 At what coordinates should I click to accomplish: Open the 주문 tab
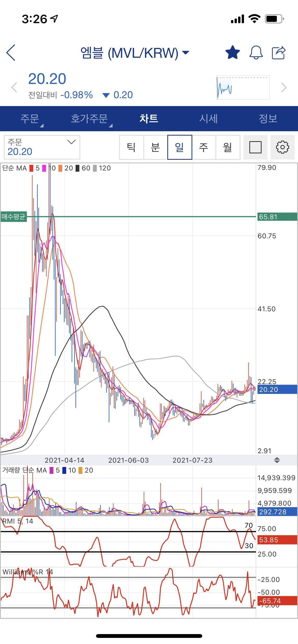[30, 119]
